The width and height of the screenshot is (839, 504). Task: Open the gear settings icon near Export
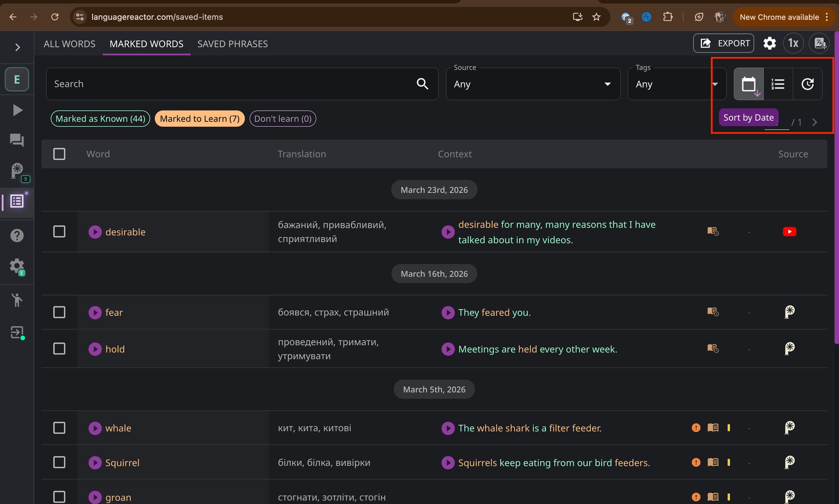coord(770,43)
